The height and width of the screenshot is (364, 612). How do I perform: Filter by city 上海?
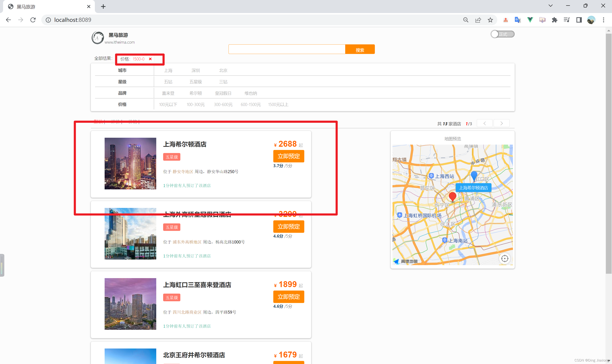click(168, 70)
